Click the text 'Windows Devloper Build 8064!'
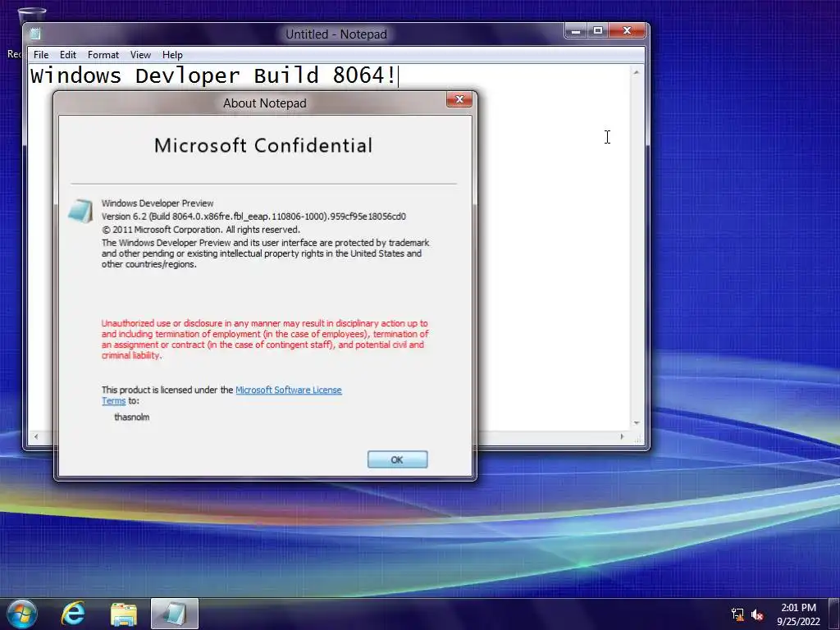Screen dimensions: 840x630 pyautogui.click(x=213, y=75)
